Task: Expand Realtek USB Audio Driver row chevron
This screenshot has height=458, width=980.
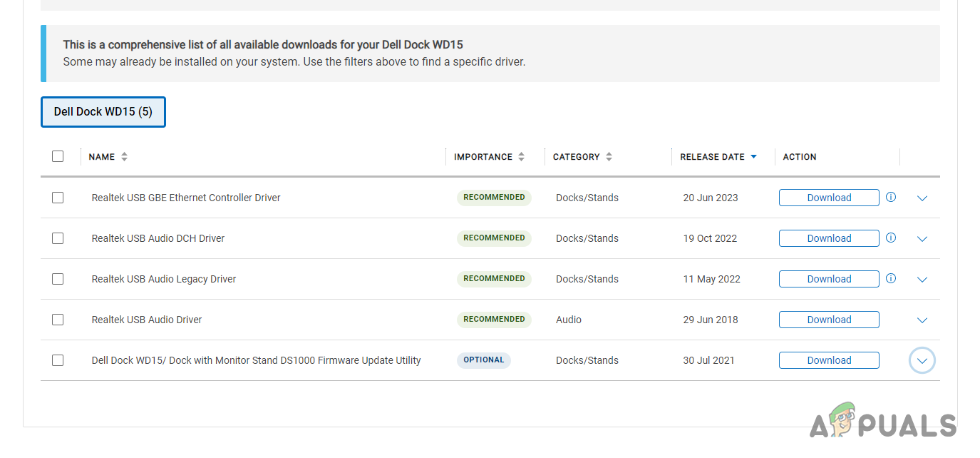Action: 922,320
